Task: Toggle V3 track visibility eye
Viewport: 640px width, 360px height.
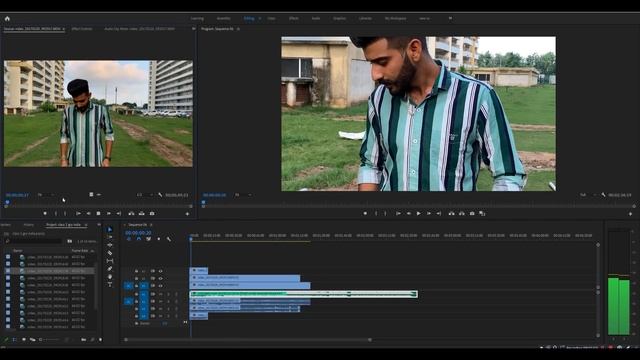Action: [160, 271]
